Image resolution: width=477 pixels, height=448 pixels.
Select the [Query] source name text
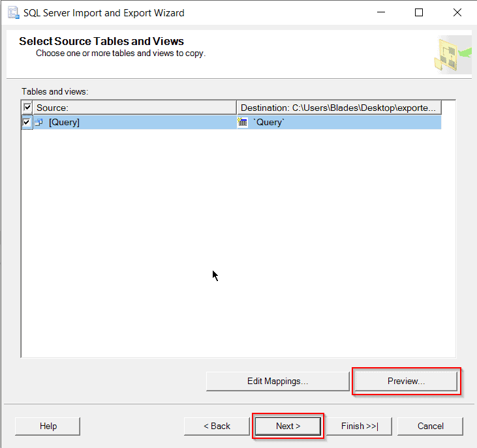tap(64, 122)
